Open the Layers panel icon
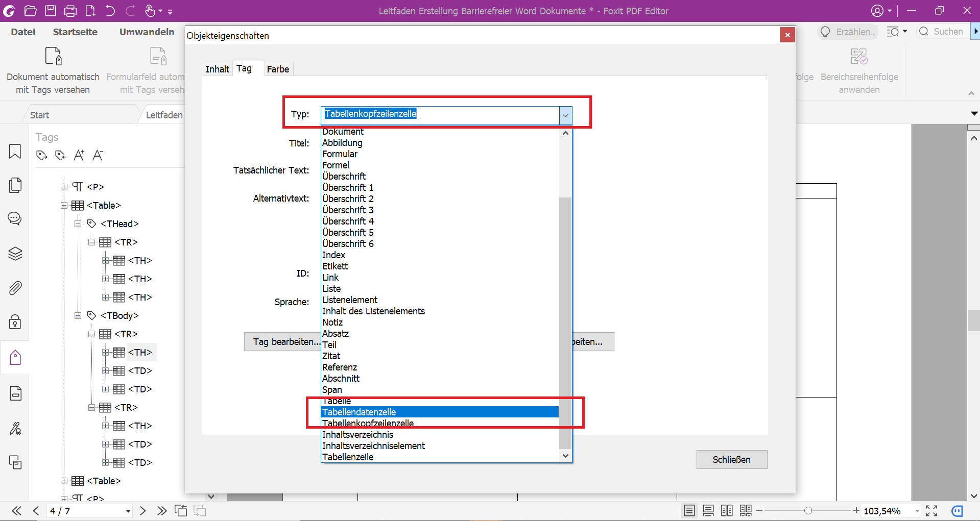 (x=15, y=254)
